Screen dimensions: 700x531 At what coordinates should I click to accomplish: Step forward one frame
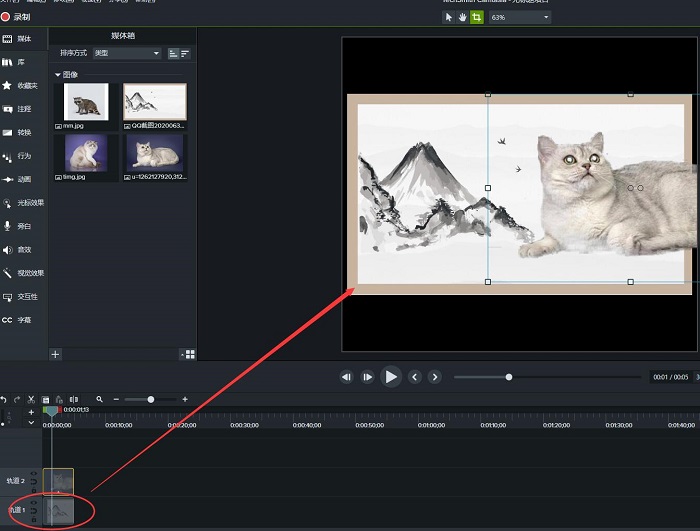pyautogui.click(x=367, y=377)
